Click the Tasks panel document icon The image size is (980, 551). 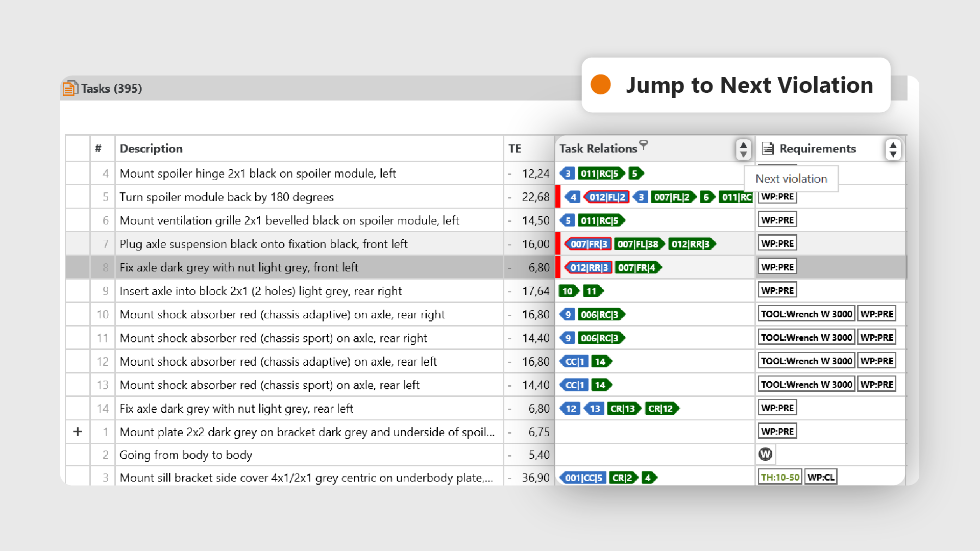[x=70, y=88]
